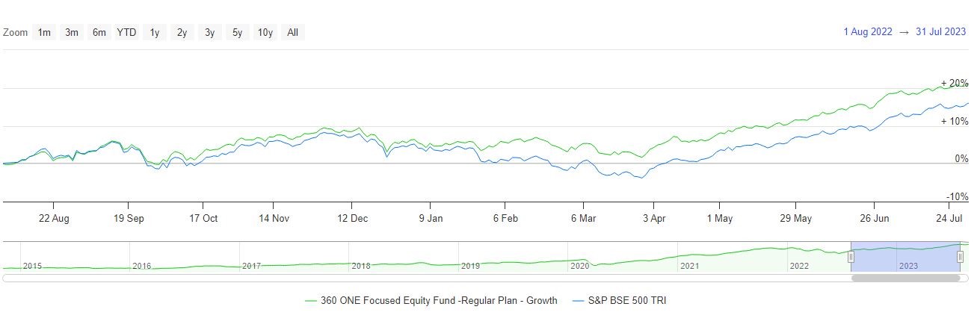Toggle S&P BSE 500 TRI series
Screen dimensions: 980x336
618,301
